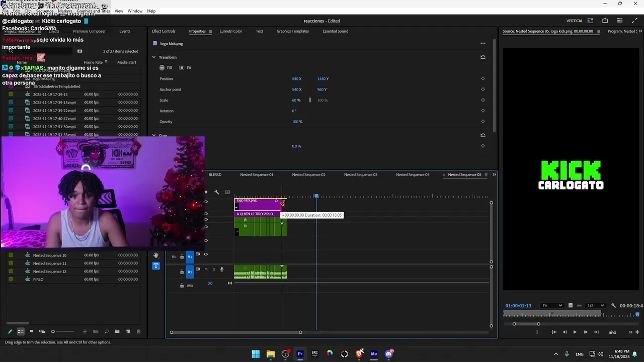Click the timeline captions CC icon
The image size is (644, 362).
click(227, 192)
